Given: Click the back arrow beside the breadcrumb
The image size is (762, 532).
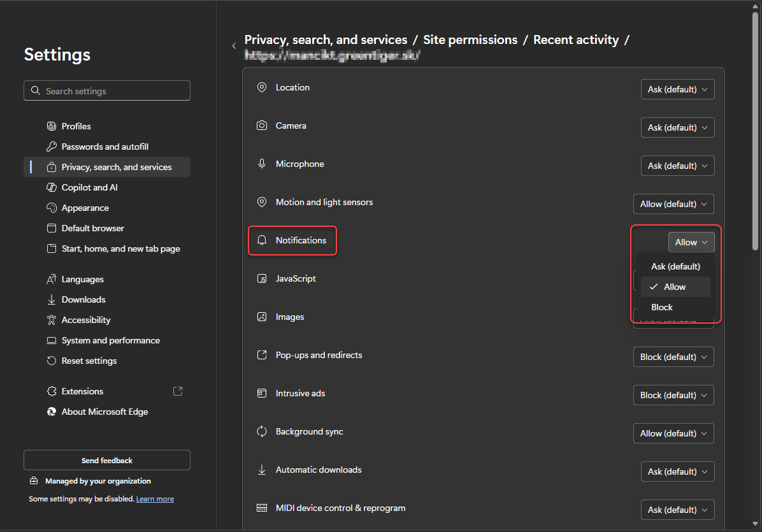Looking at the screenshot, I should pyautogui.click(x=234, y=46).
